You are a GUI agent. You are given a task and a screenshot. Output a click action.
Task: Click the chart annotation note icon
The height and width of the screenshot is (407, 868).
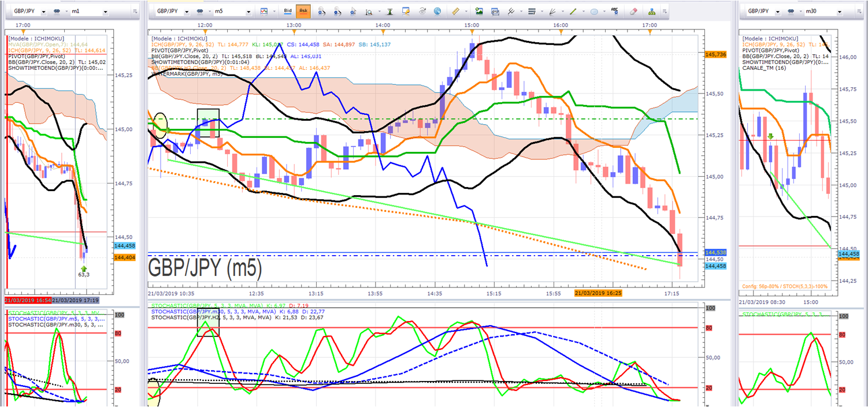pos(406,11)
